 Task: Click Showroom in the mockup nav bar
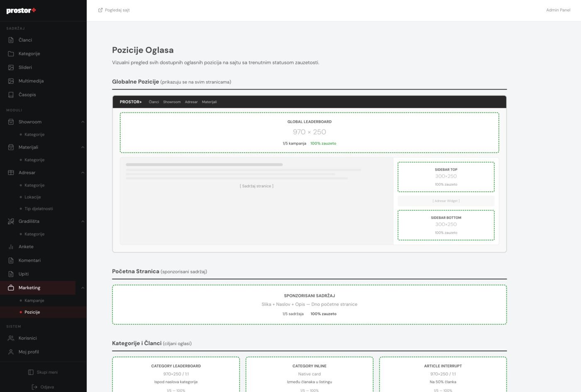tap(172, 102)
